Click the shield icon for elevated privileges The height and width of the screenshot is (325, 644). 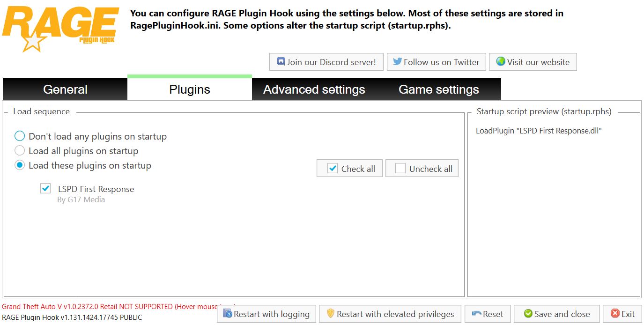(330, 313)
